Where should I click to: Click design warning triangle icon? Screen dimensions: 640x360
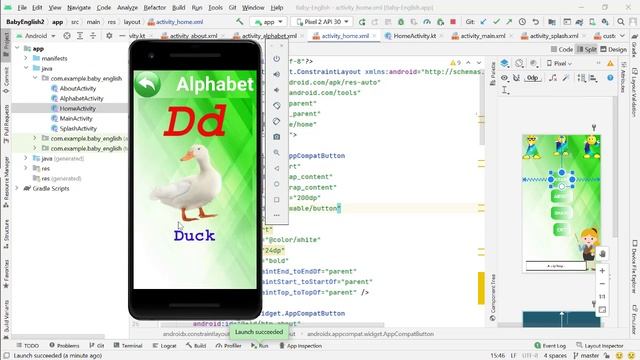610,63
